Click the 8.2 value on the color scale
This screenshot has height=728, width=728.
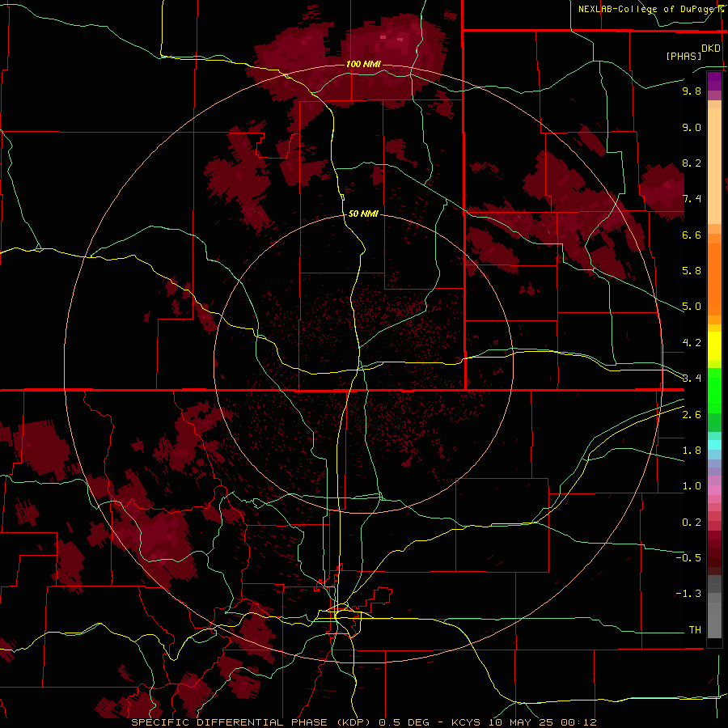tap(692, 163)
